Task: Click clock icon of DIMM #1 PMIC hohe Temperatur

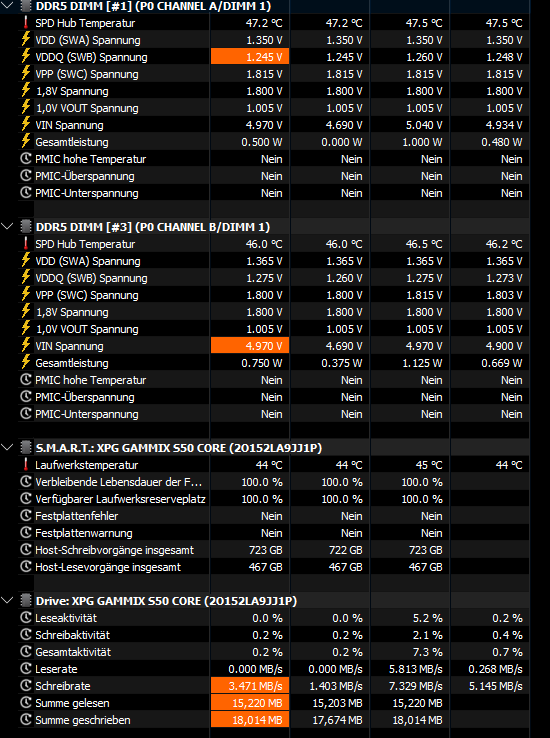Action: pos(26,159)
